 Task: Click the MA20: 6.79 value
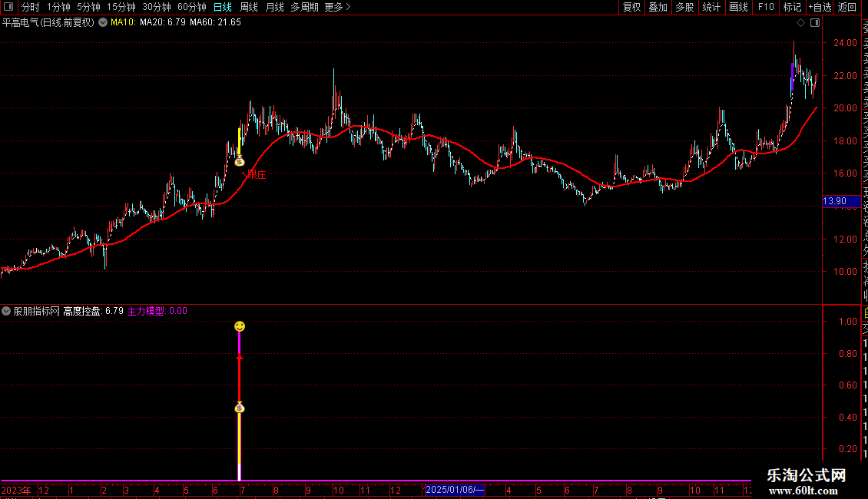point(162,23)
